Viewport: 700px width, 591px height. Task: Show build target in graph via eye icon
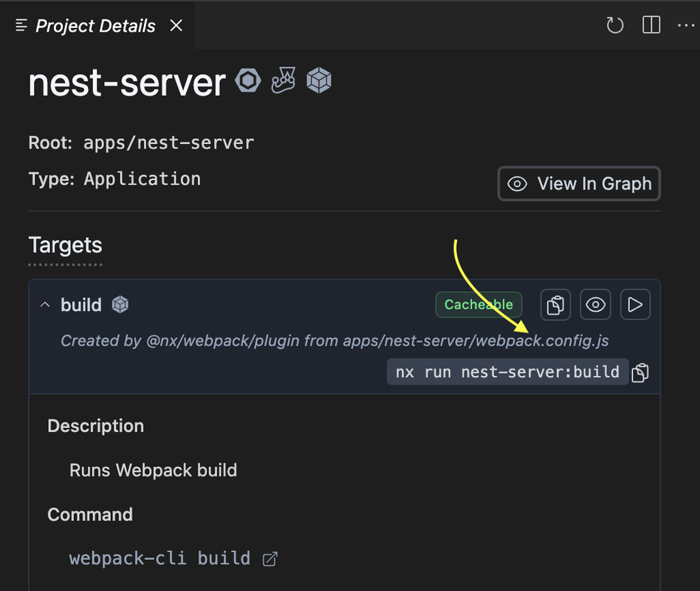(596, 304)
